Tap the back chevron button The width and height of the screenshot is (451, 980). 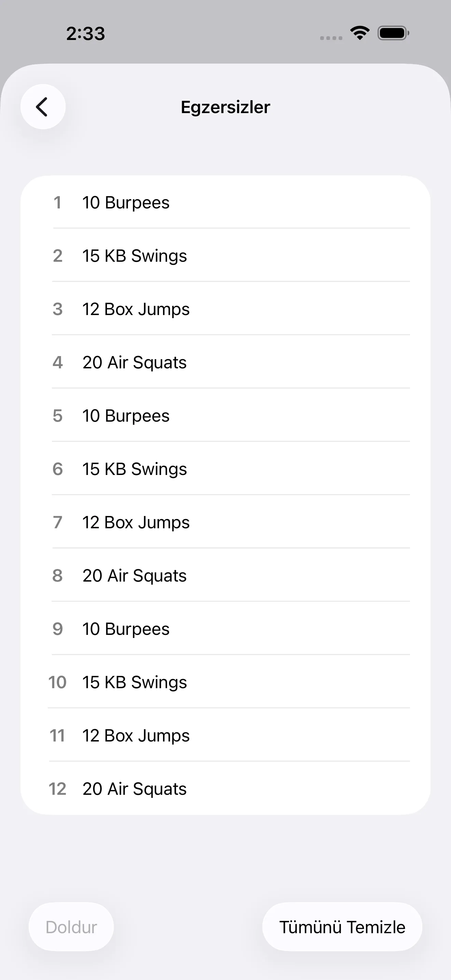[43, 107]
